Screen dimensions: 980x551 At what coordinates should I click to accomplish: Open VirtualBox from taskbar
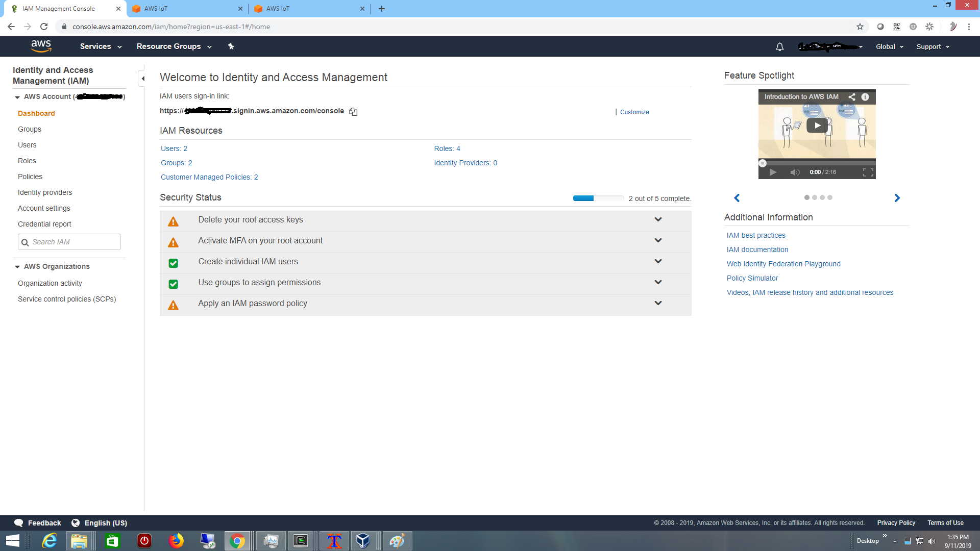click(x=363, y=541)
